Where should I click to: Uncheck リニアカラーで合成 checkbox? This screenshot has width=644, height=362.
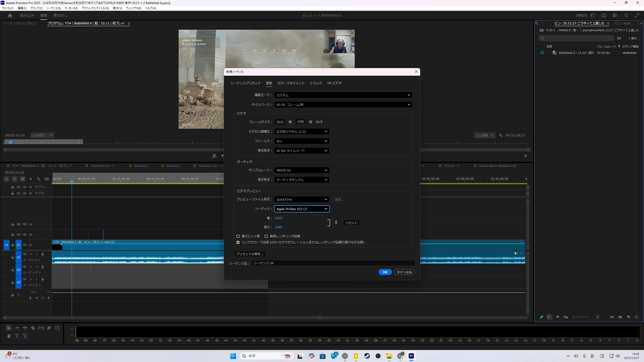point(238,242)
